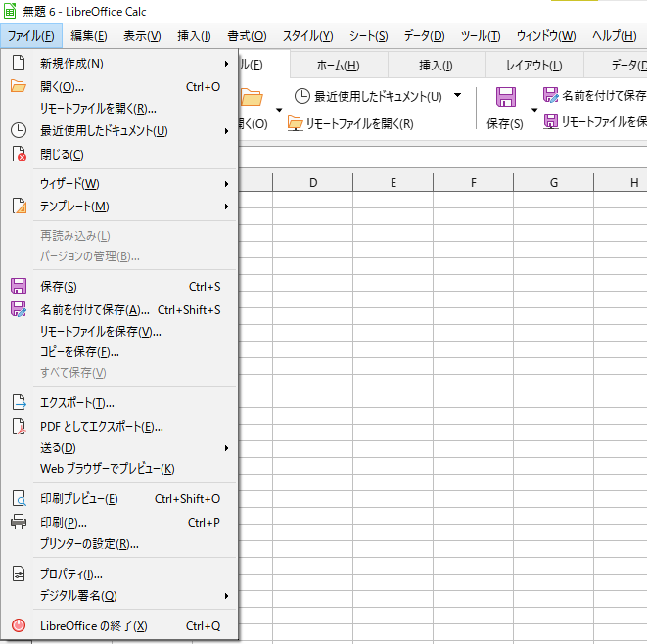The width and height of the screenshot is (647, 644).
Task: Click the Templates icon in File menu
Action: (19, 206)
